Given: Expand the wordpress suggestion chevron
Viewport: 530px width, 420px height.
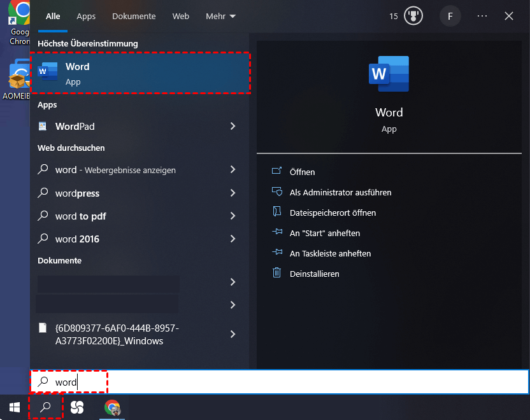Looking at the screenshot, I should (233, 193).
